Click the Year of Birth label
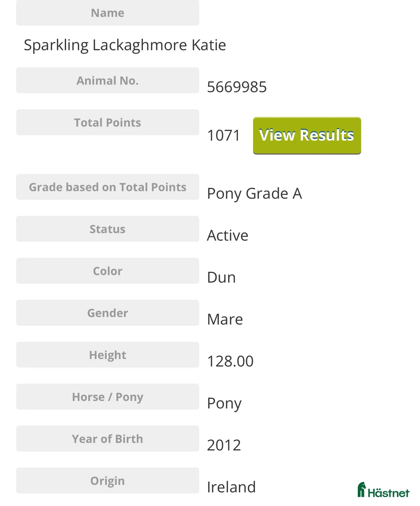 (107, 439)
